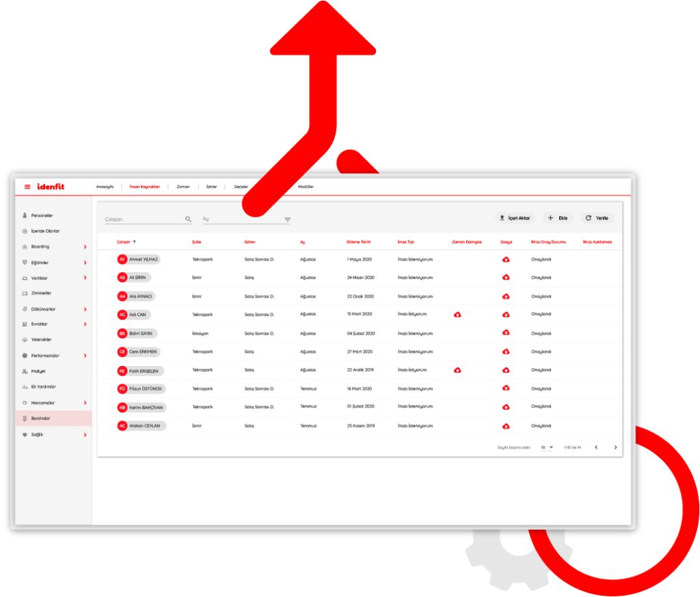Expand the Sağlık sidebar submenu

coord(85,435)
